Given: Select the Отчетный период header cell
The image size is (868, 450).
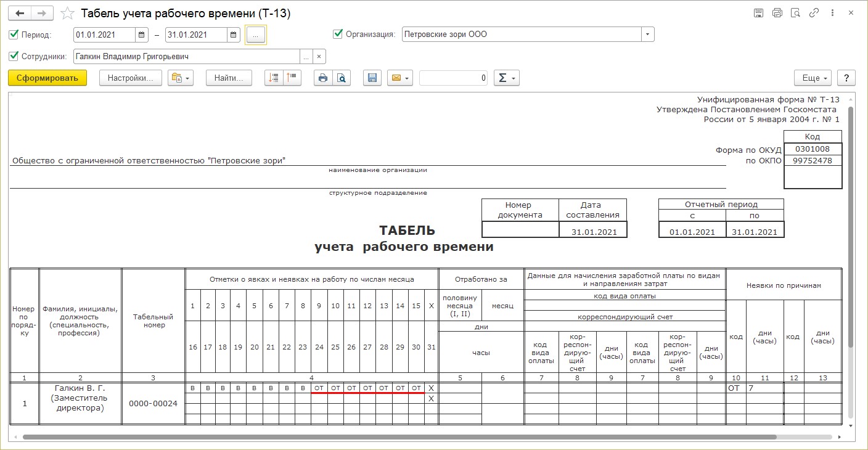Looking at the screenshot, I should (721, 204).
